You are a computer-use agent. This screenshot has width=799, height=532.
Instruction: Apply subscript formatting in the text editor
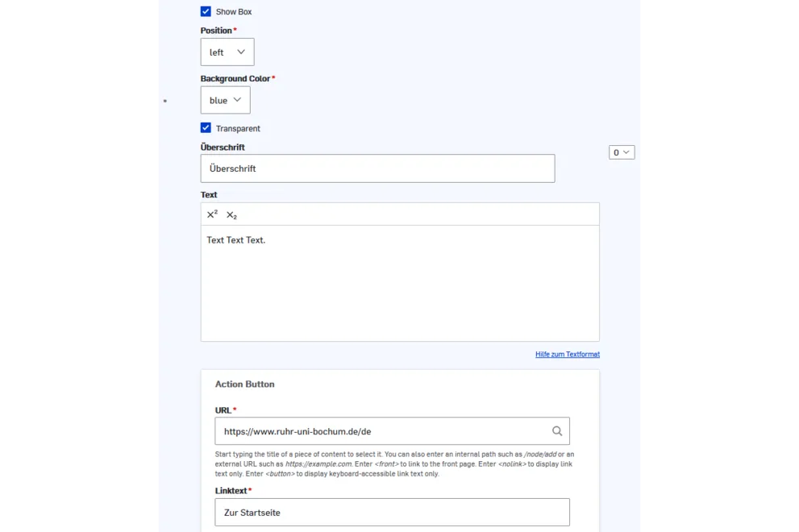pos(231,215)
